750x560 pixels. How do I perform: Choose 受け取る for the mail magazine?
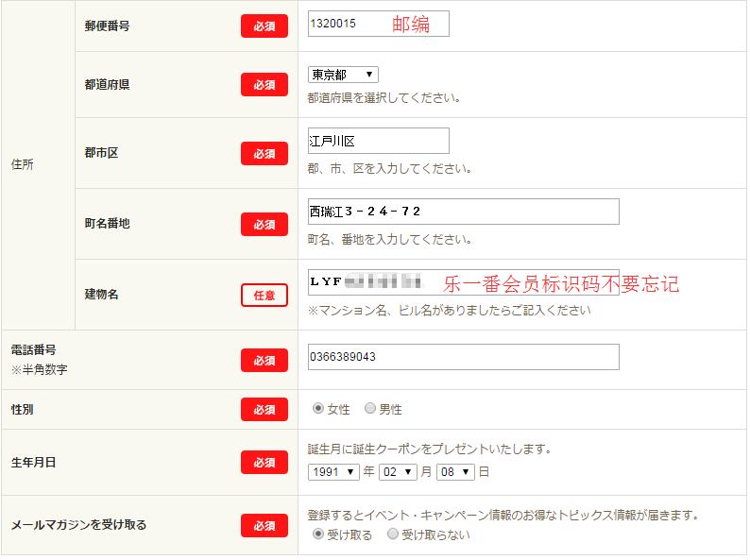click(x=318, y=535)
